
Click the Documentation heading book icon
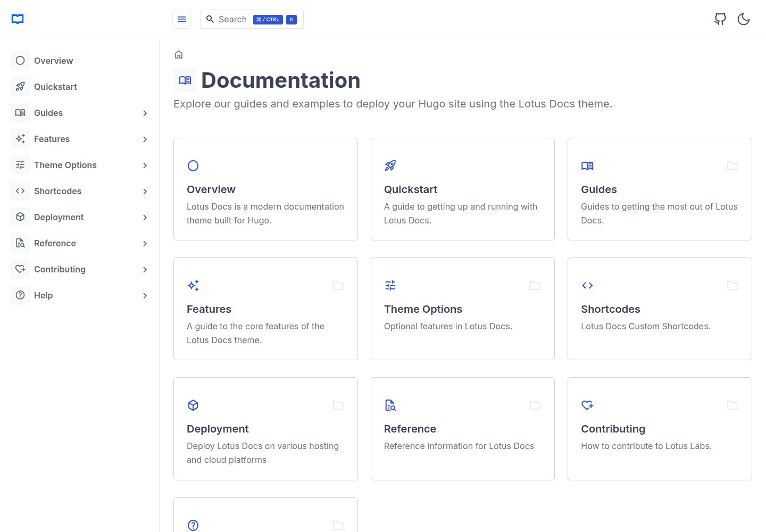click(x=185, y=80)
